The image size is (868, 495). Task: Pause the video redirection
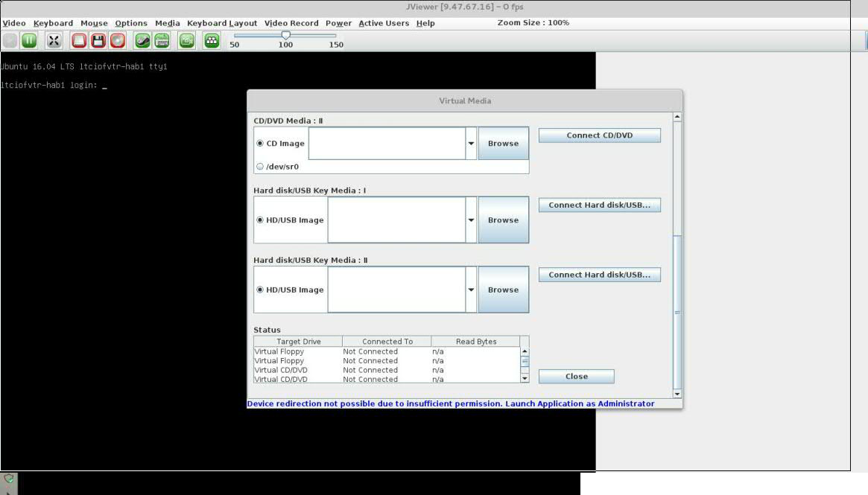coord(28,41)
